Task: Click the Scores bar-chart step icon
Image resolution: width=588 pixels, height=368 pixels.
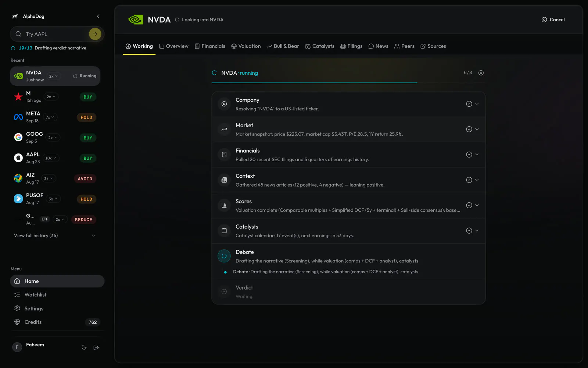Action: coord(224,206)
